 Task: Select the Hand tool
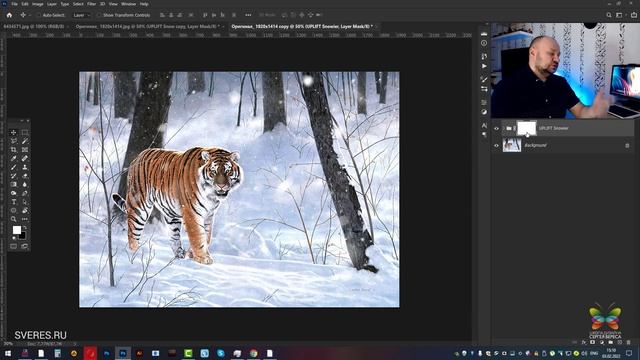pos(24,211)
